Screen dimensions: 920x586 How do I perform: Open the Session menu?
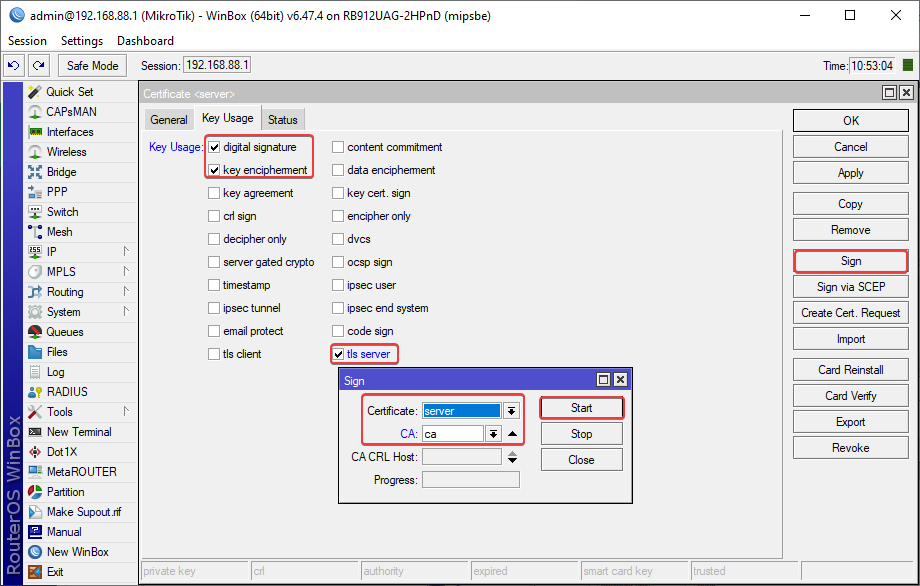[27, 40]
